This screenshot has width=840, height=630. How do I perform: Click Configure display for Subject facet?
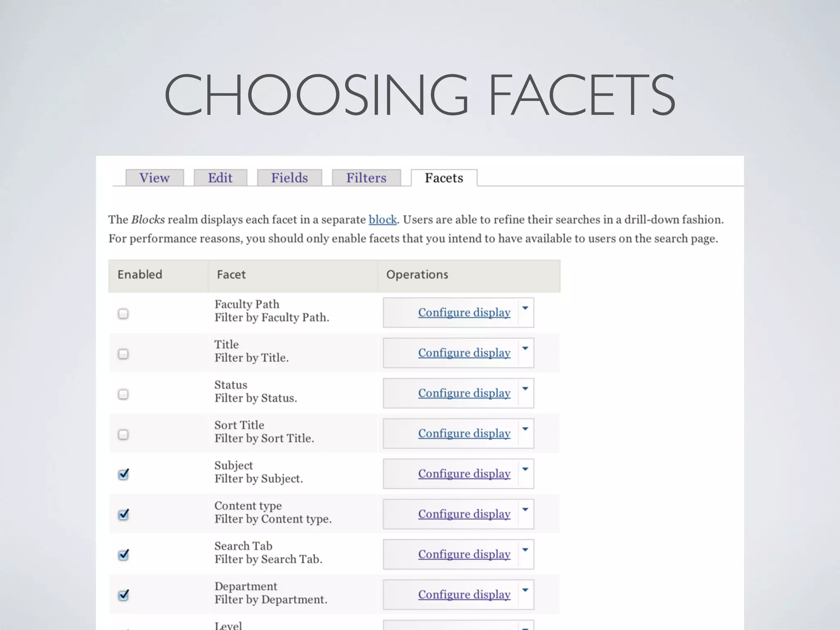pyautogui.click(x=464, y=473)
